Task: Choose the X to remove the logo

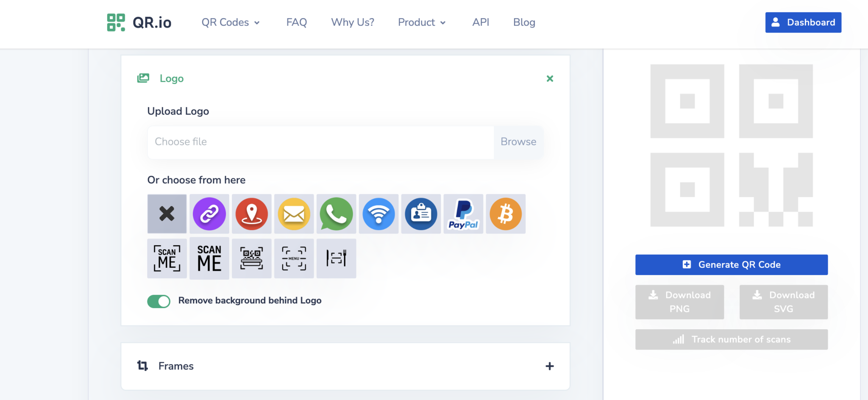Action: tap(167, 214)
